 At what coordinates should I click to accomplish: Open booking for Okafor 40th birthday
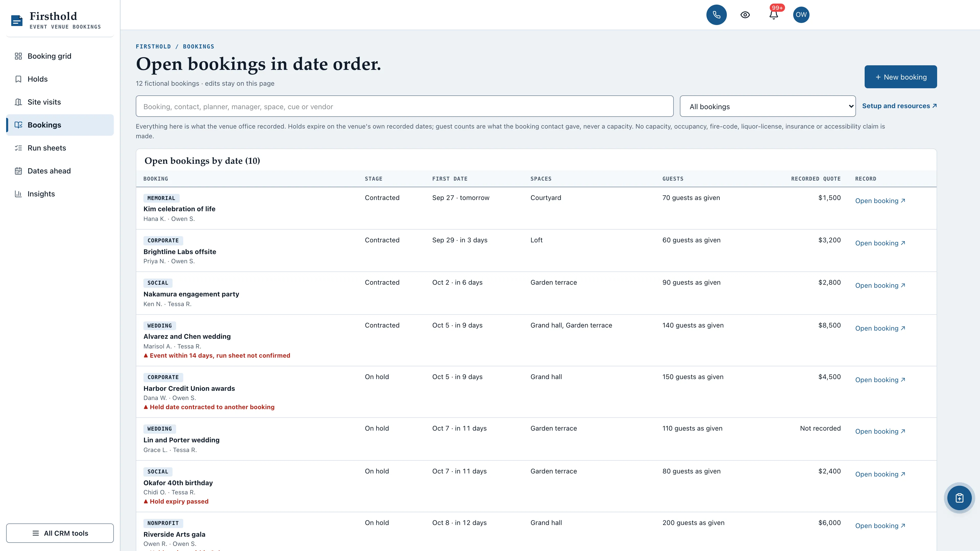tap(880, 474)
